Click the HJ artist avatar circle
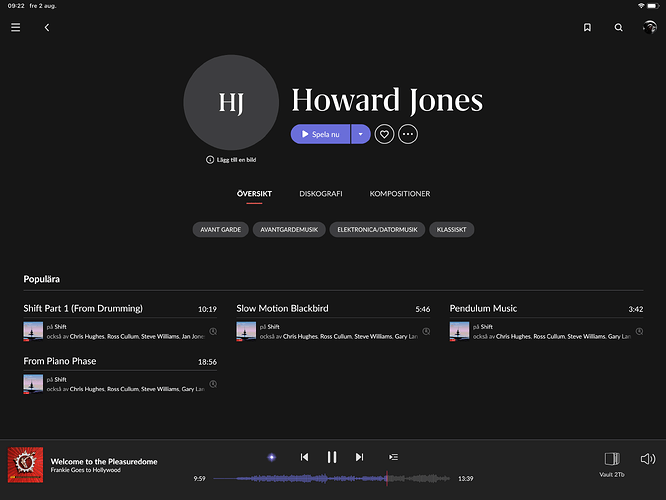Image resolution: width=666 pixels, height=500 pixels. (231, 102)
